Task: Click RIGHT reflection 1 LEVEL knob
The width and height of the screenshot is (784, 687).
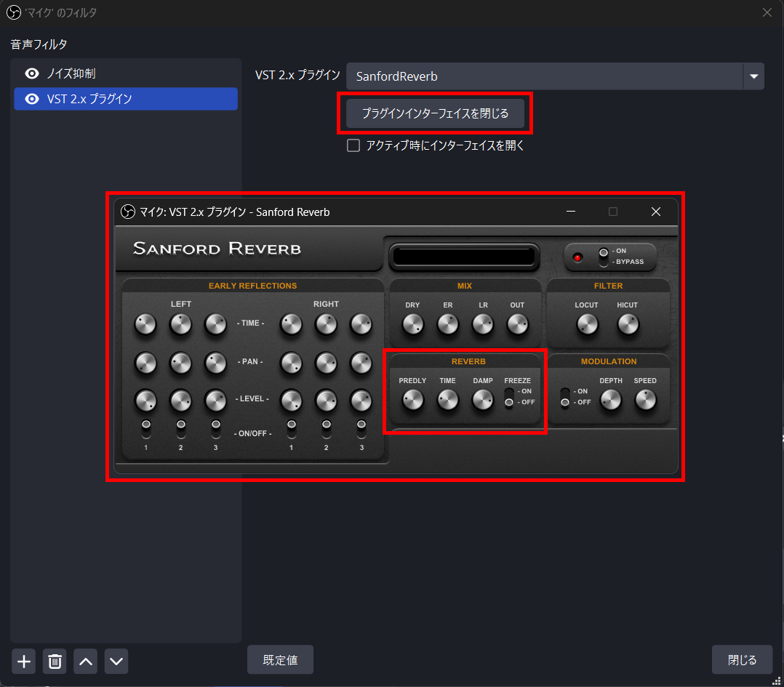Action: (291, 401)
